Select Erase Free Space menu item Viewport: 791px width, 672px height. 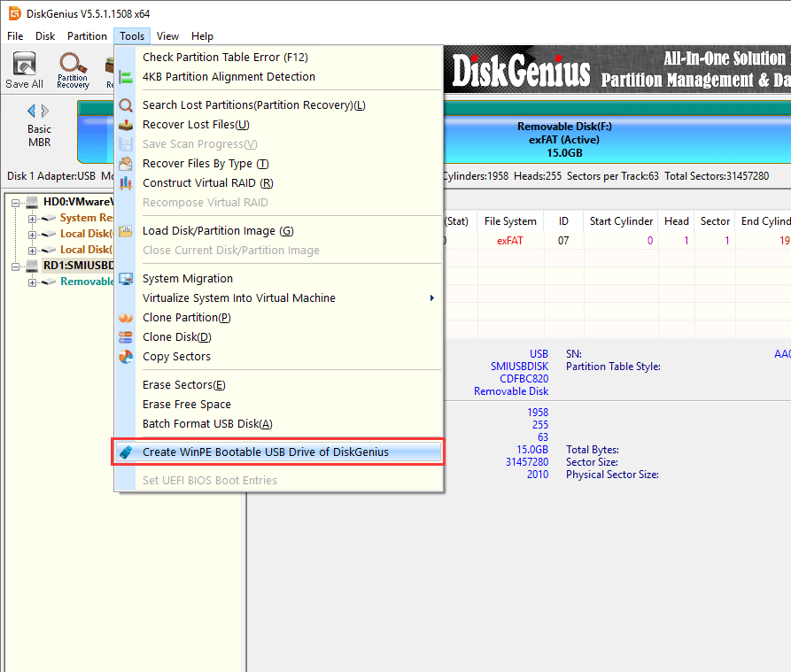[186, 405]
